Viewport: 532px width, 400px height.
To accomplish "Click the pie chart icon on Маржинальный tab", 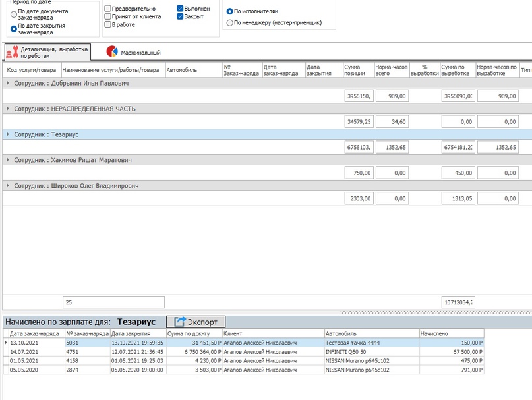I will (112, 52).
